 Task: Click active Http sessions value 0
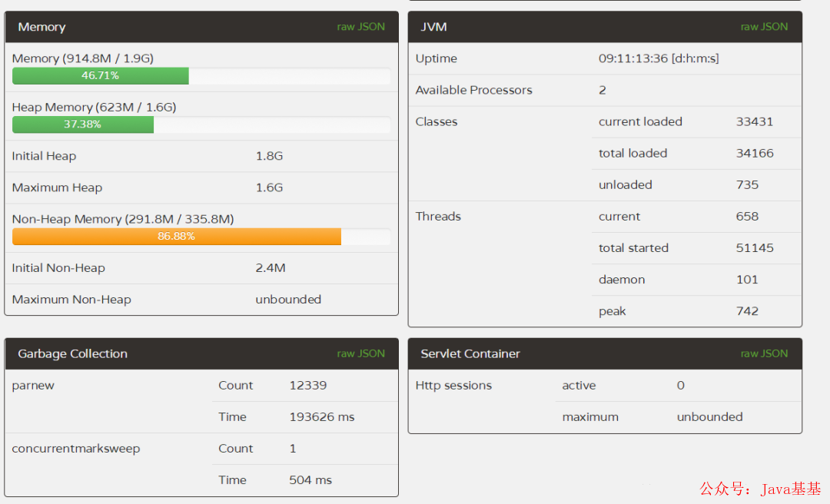coord(680,386)
